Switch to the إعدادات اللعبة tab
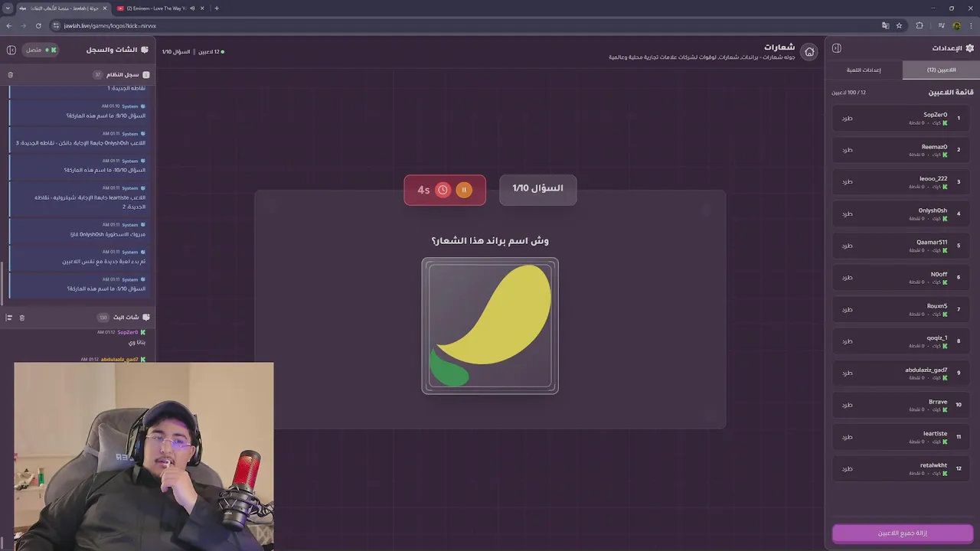This screenshot has height=551, width=980. coord(864,70)
